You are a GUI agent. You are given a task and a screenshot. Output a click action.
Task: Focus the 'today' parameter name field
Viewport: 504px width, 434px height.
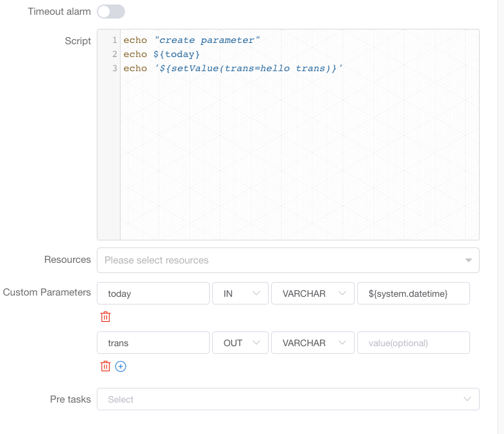coord(153,294)
